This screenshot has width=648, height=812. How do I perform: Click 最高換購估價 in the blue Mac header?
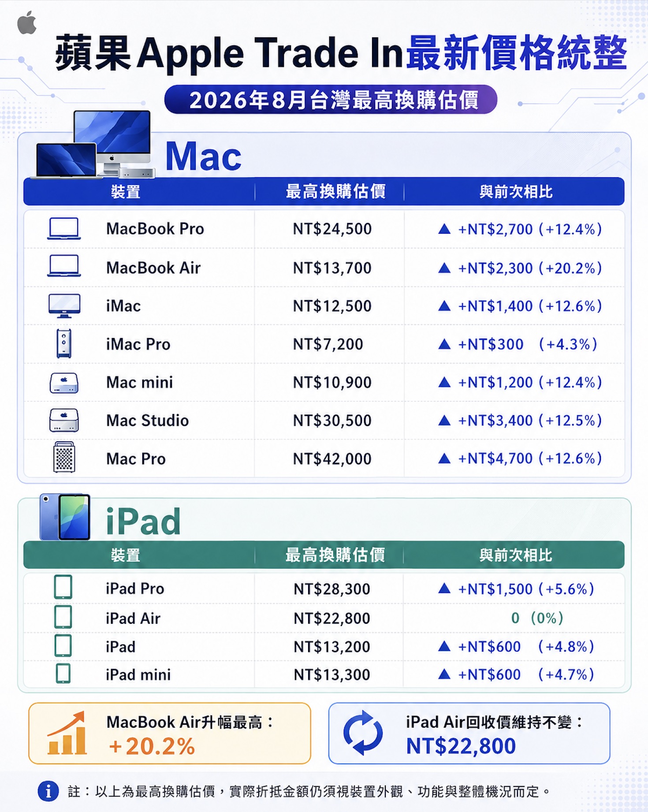(336, 191)
